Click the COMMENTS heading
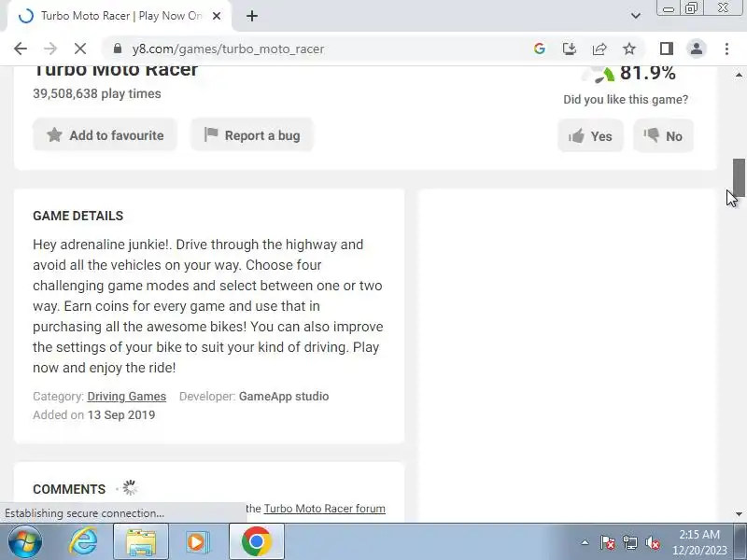 coord(69,489)
